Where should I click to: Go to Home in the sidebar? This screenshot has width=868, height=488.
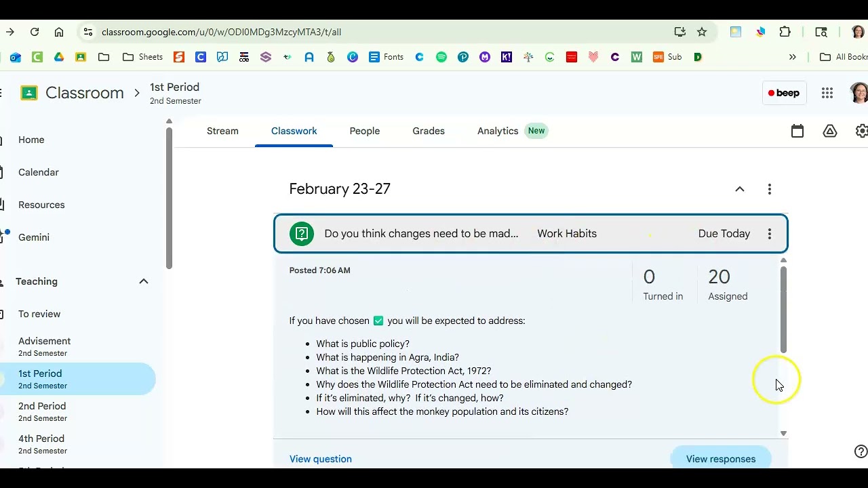click(31, 140)
